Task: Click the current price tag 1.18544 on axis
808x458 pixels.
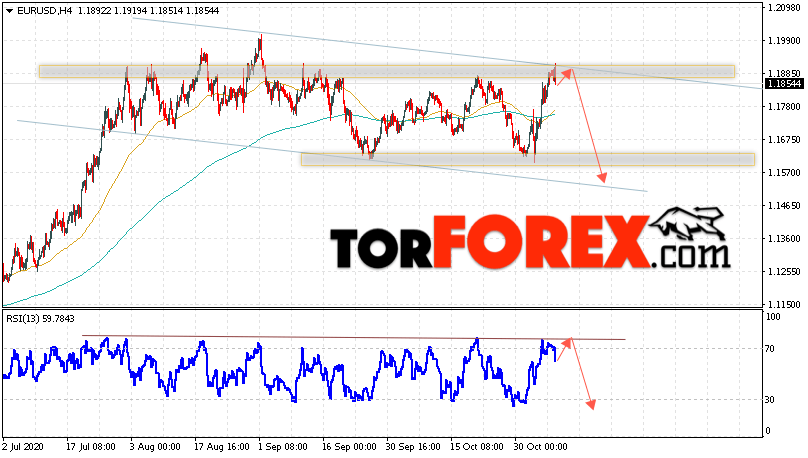Action: (785, 83)
